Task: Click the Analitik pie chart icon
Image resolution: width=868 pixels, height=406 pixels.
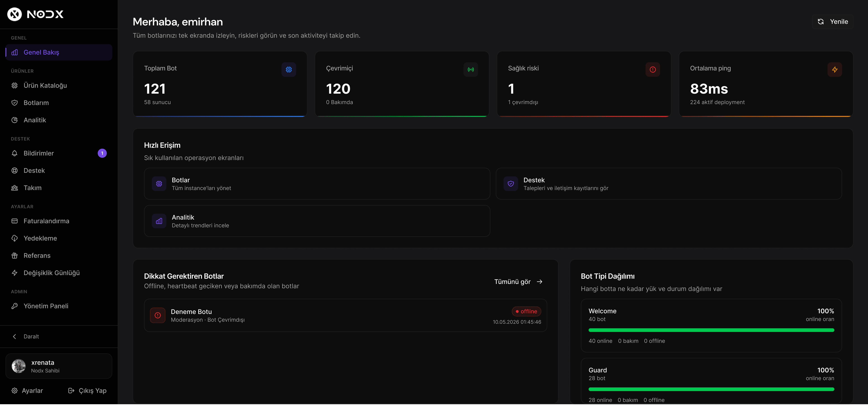Action: pyautogui.click(x=14, y=120)
